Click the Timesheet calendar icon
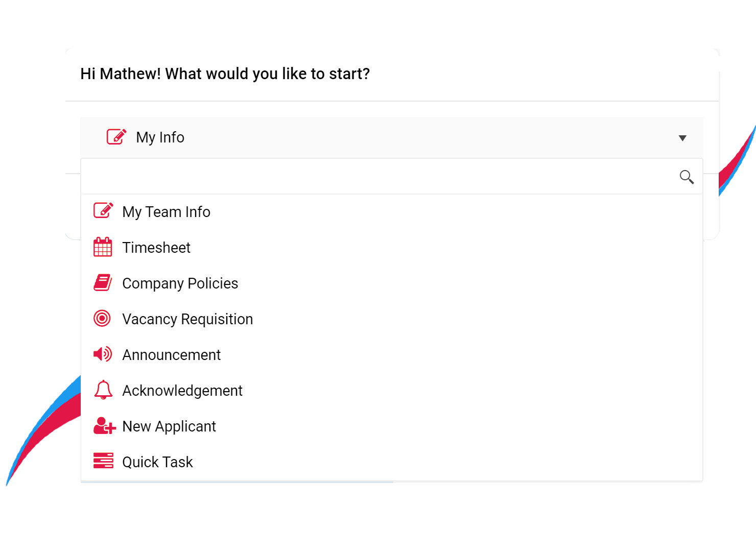 point(103,247)
